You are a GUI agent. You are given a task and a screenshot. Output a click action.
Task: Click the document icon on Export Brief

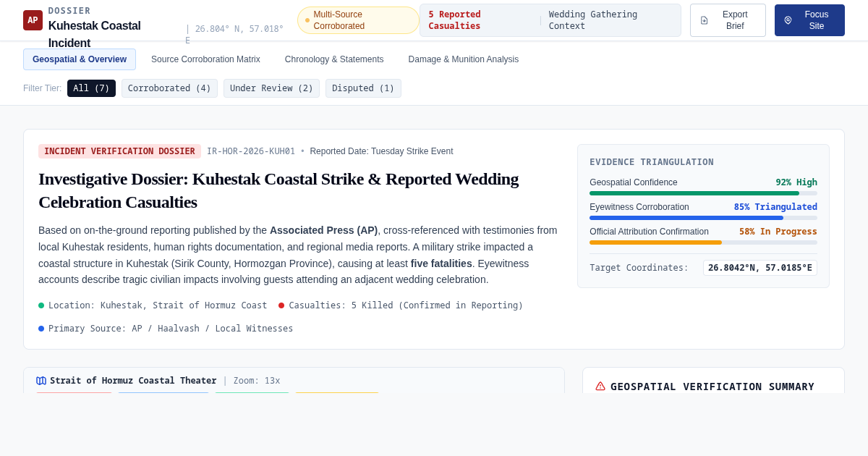pyautogui.click(x=704, y=20)
